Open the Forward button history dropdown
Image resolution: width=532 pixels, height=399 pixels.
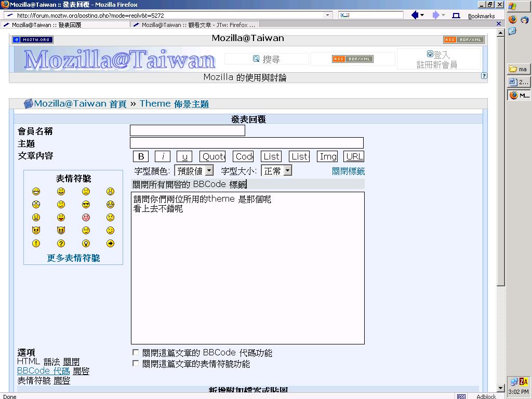[443, 15]
